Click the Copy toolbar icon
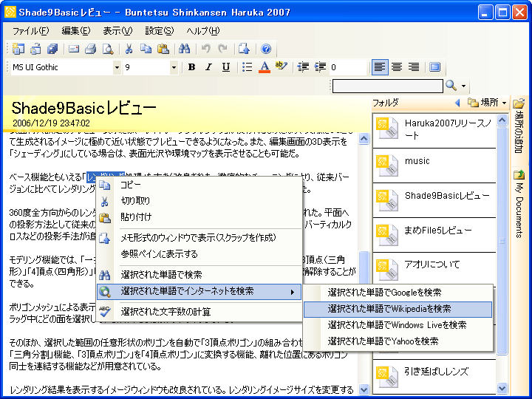 [x=146, y=49]
